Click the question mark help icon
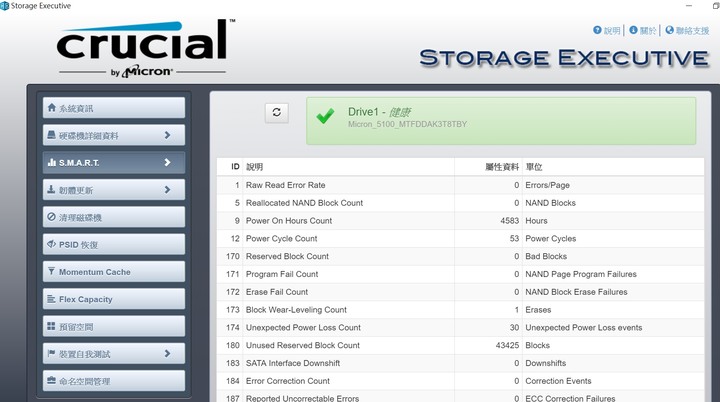 597,30
